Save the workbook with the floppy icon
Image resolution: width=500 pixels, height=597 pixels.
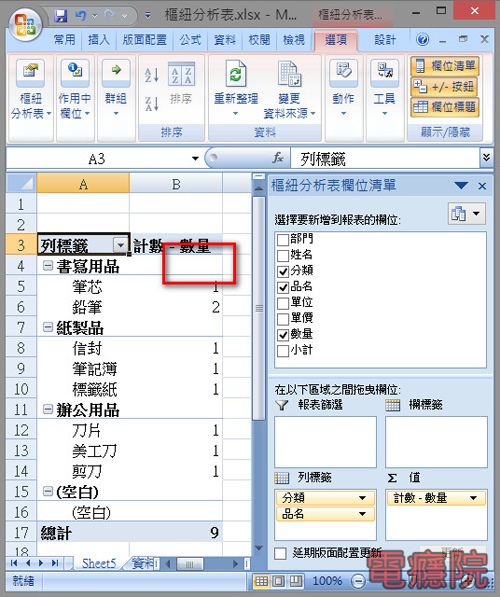pos(61,16)
